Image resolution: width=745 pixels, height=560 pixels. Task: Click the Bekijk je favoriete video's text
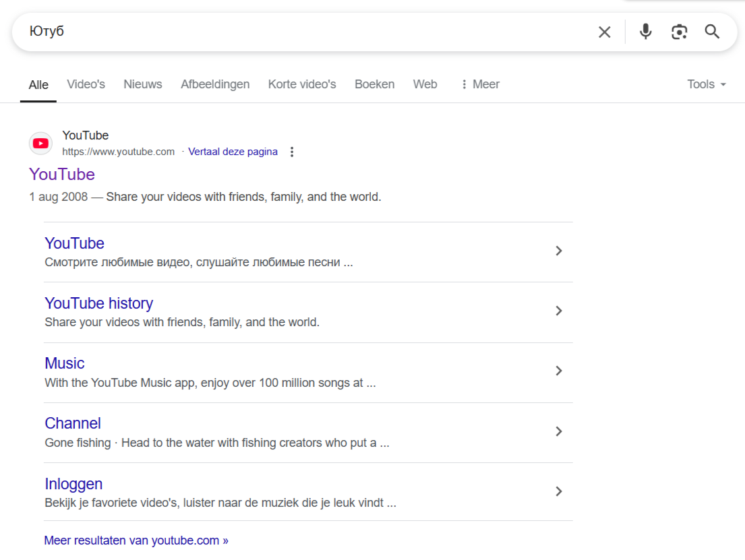(220, 503)
